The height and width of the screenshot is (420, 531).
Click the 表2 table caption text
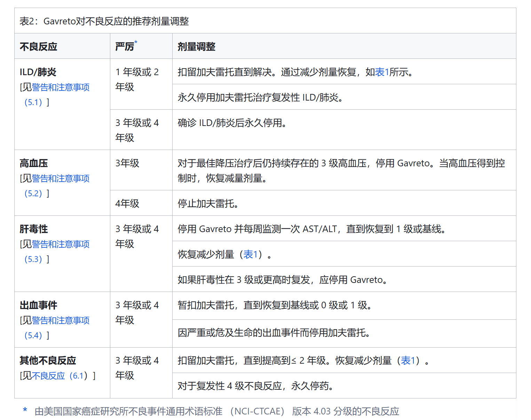tap(104, 21)
